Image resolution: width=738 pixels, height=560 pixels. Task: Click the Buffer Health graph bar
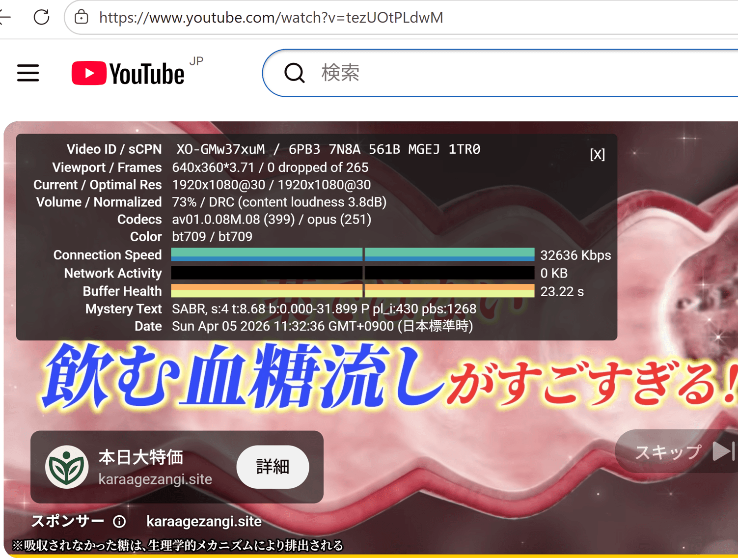(353, 291)
